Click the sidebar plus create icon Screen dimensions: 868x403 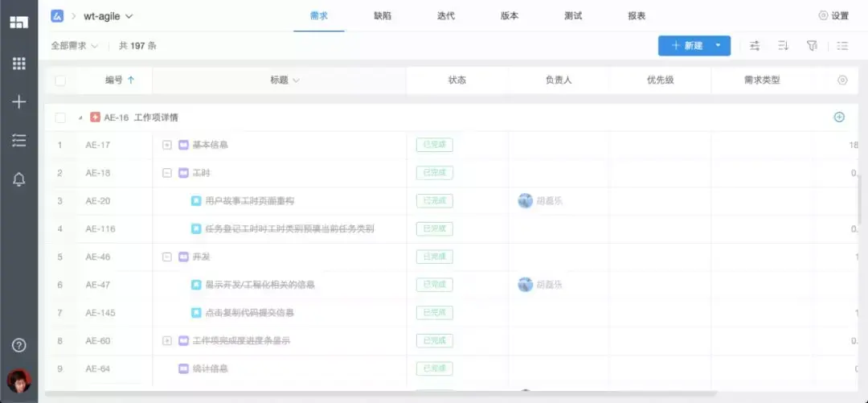pyautogui.click(x=18, y=102)
